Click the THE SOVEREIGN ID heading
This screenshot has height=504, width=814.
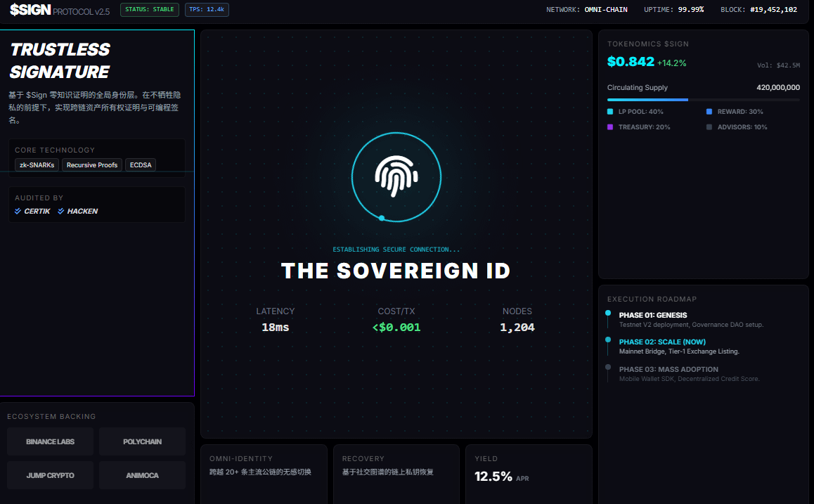click(396, 271)
